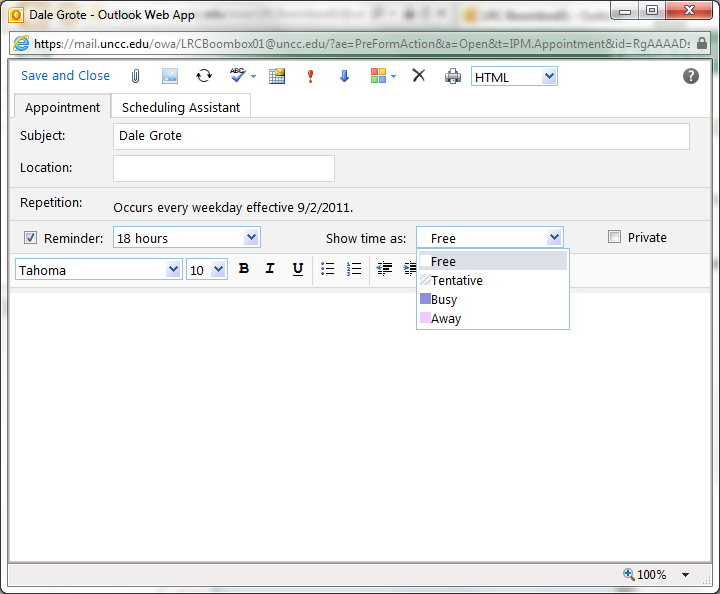
Task: Toggle bold text formatting
Action: coord(244,269)
